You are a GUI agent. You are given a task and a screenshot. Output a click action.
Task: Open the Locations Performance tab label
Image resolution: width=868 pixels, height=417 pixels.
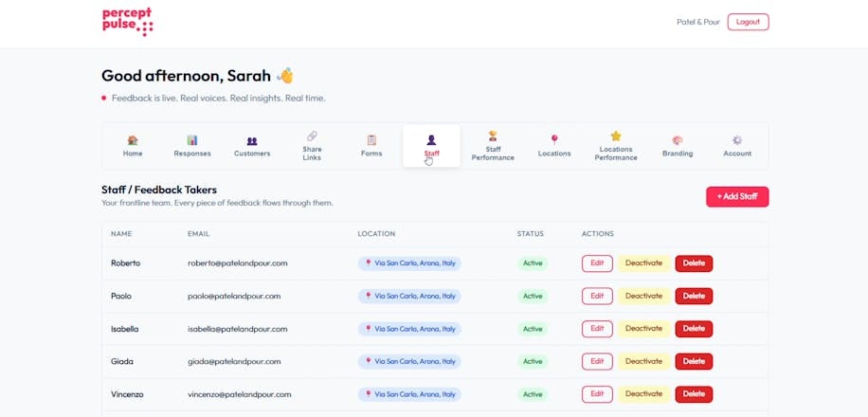[616, 154]
